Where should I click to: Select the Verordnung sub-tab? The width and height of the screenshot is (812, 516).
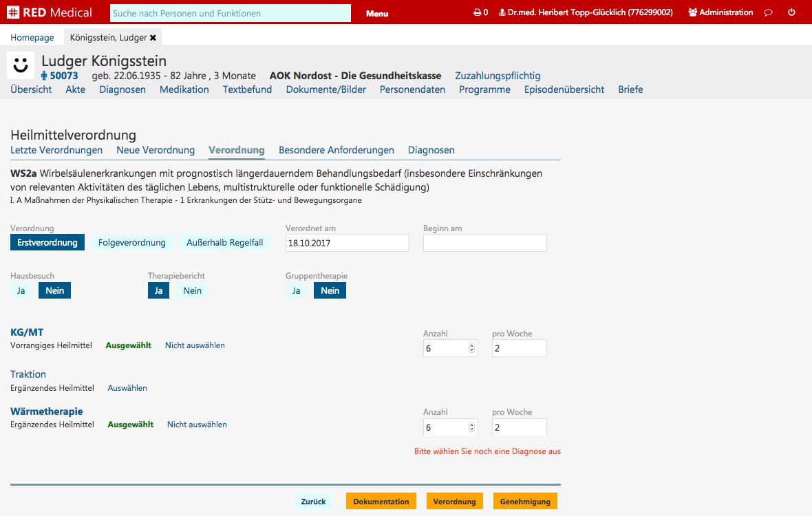[237, 150]
